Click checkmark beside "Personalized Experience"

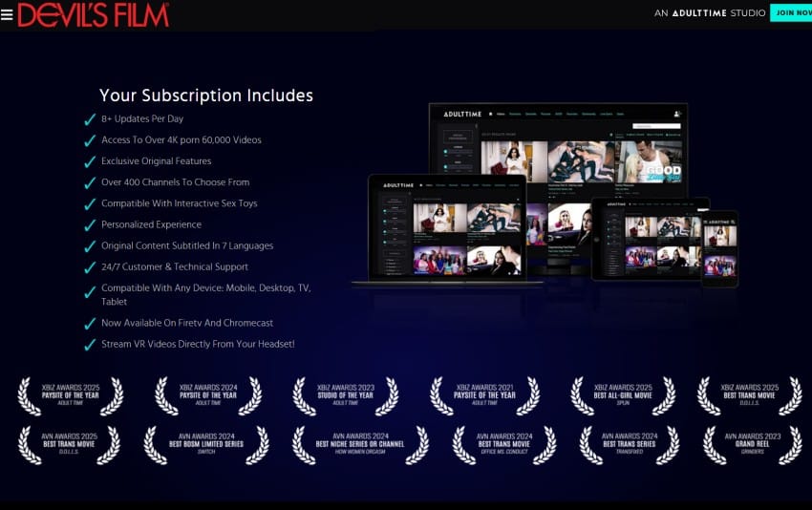pos(90,225)
